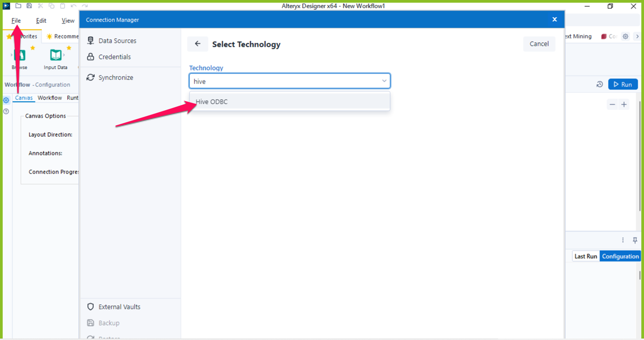Paste with the clipboard icon

63,6
